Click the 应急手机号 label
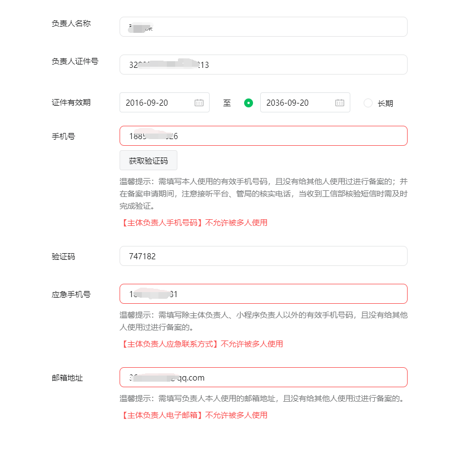This screenshot has width=476, height=449. (71, 294)
